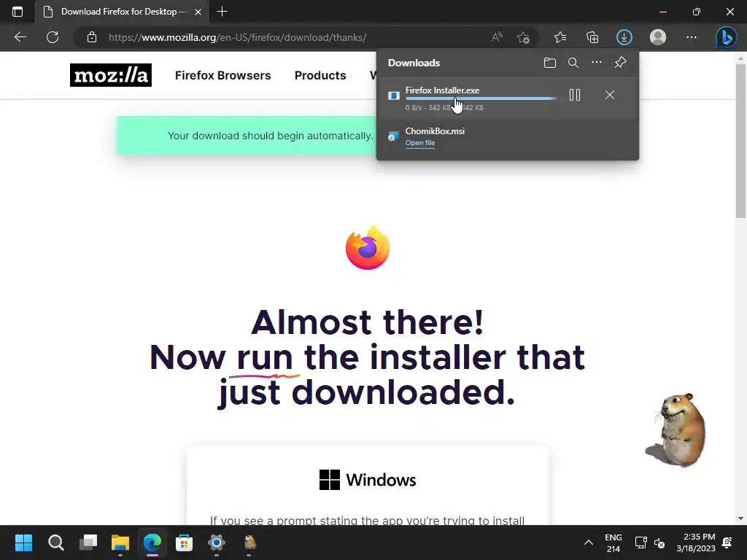Click the animated hamster desktop mascot
747x560 pixels.
(676, 429)
